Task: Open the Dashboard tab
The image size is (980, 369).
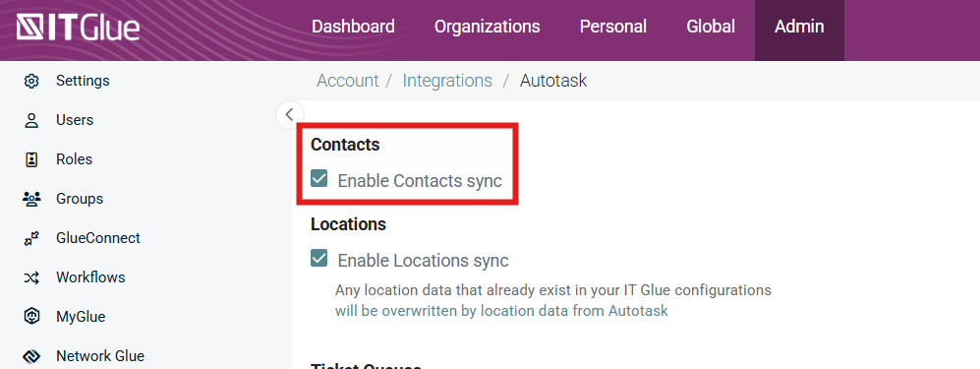Action: click(x=353, y=27)
